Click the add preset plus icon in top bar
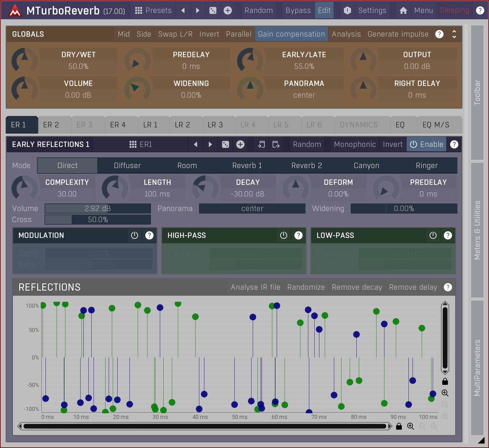This screenshot has width=489, height=448. click(x=228, y=10)
